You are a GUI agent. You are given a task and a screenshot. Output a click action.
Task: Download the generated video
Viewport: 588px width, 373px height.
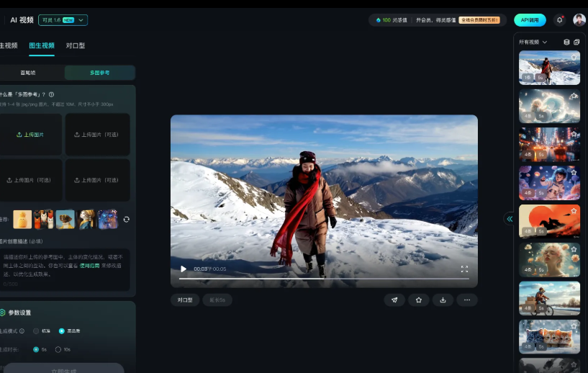443,300
